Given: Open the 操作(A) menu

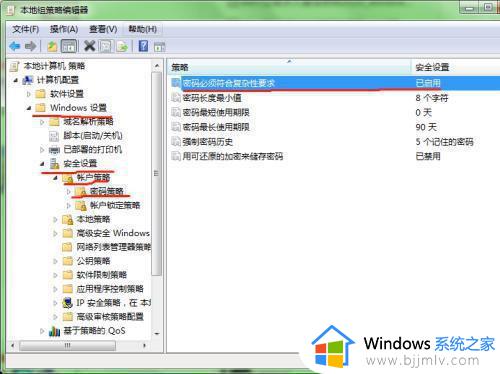Looking at the screenshot, I should click(64, 29).
